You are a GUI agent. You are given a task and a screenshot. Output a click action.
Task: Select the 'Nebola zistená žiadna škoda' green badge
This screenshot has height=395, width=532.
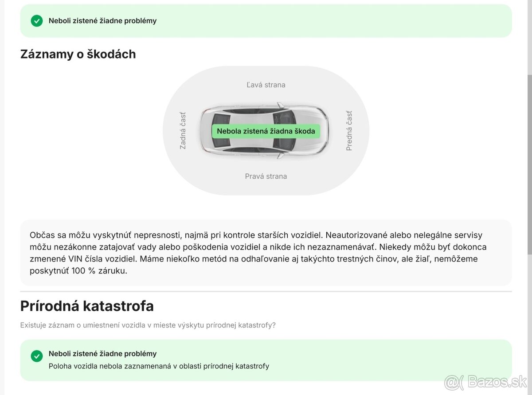tap(266, 131)
